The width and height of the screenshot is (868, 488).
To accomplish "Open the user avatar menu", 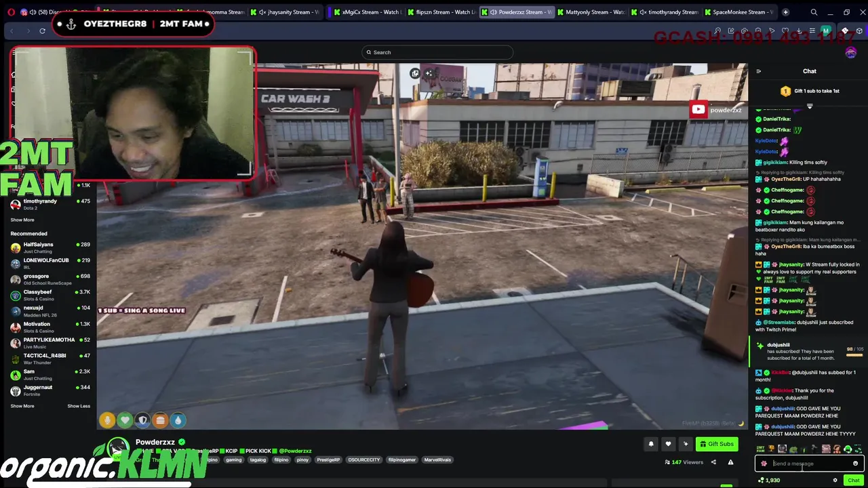I will tap(851, 52).
